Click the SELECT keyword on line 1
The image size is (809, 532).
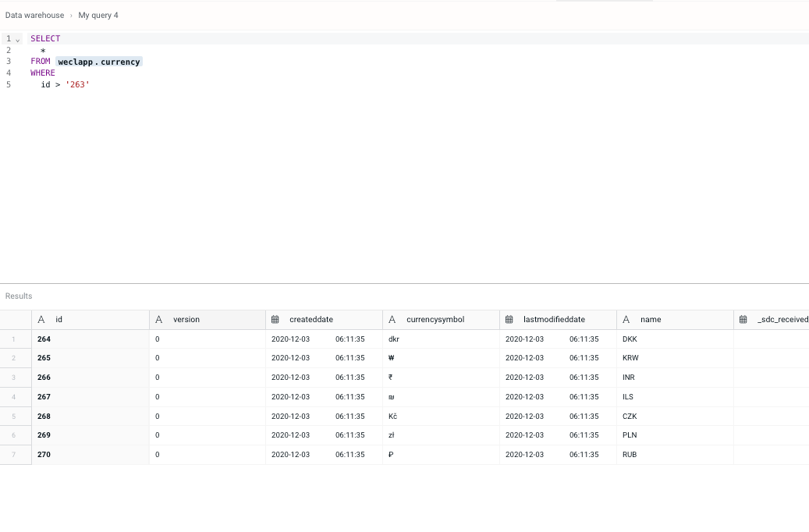[45, 39]
